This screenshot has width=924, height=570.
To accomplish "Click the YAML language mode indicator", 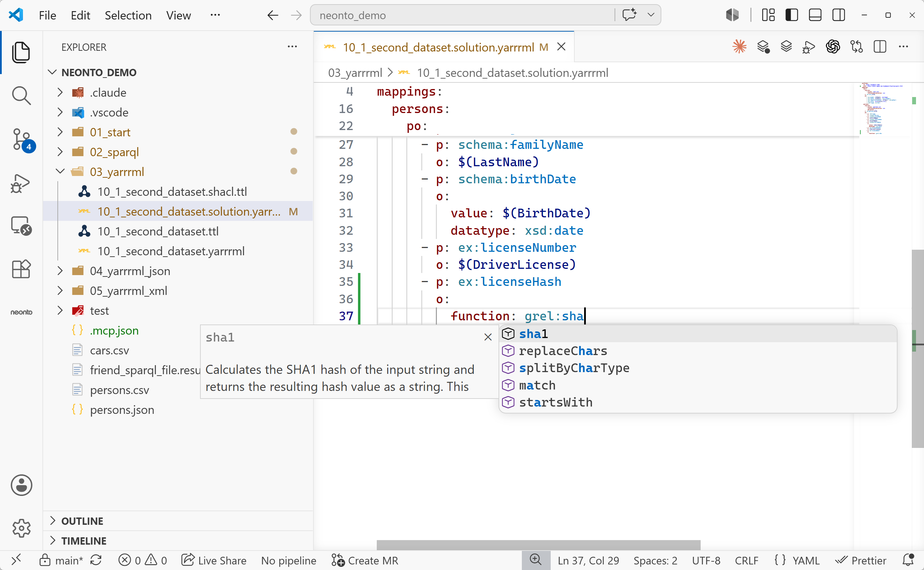I will pos(806,561).
